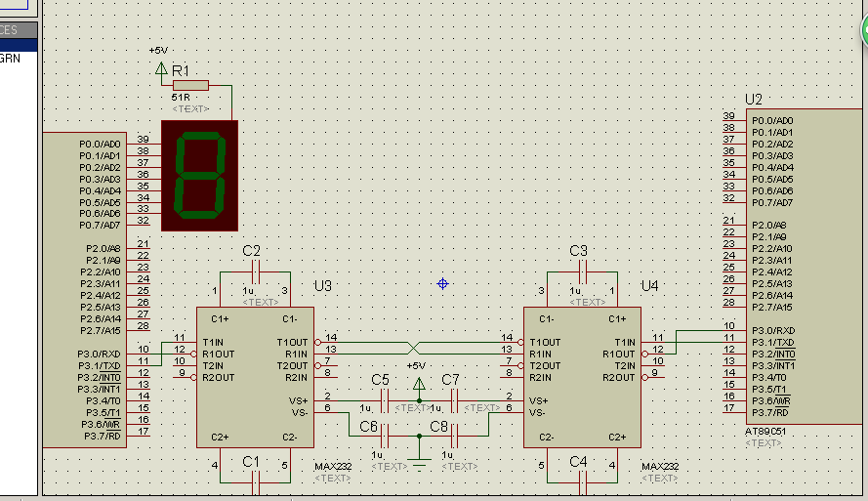This screenshot has width=868, height=501.
Task: Click the R1 reference label
Action: [181, 71]
